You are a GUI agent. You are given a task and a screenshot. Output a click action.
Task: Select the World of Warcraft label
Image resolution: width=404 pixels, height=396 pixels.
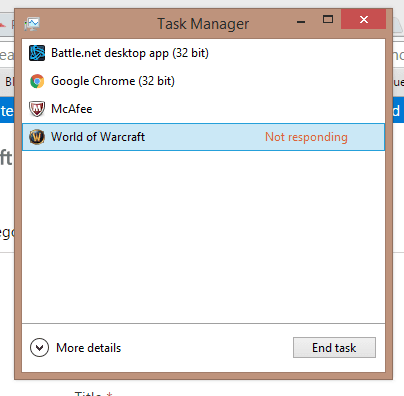pos(98,137)
